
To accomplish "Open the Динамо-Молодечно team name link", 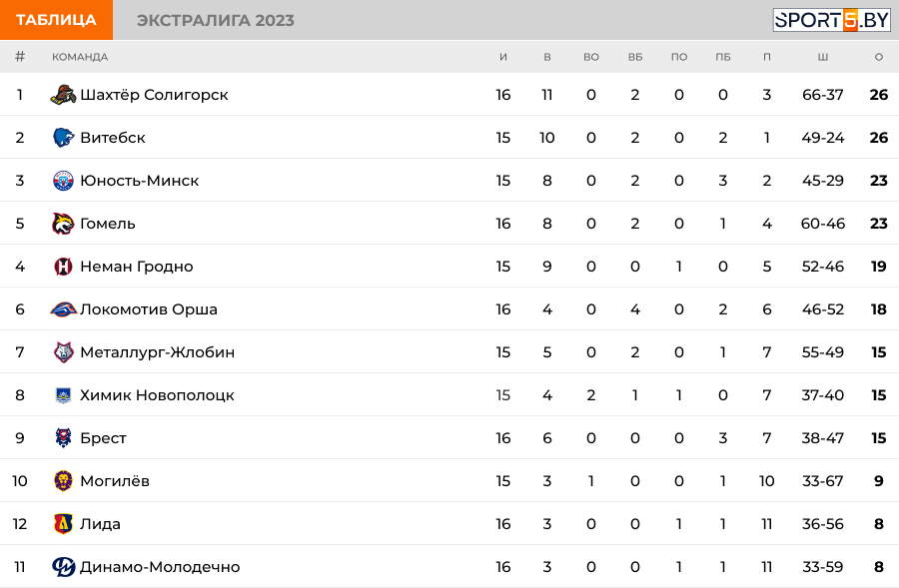I will tap(160, 567).
